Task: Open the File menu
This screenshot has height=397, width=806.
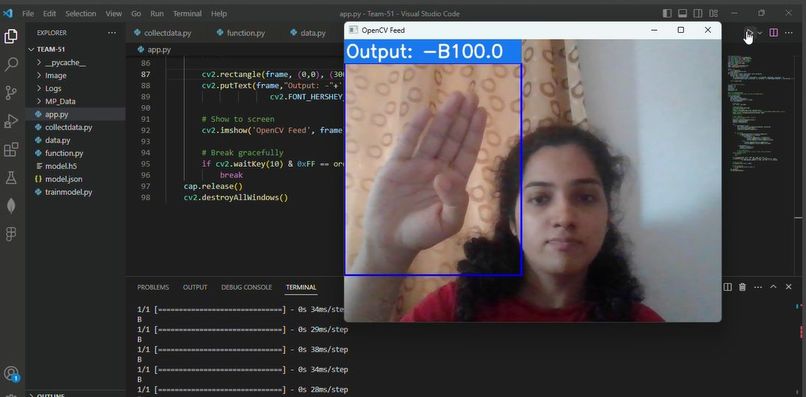Action: pyautogui.click(x=28, y=13)
